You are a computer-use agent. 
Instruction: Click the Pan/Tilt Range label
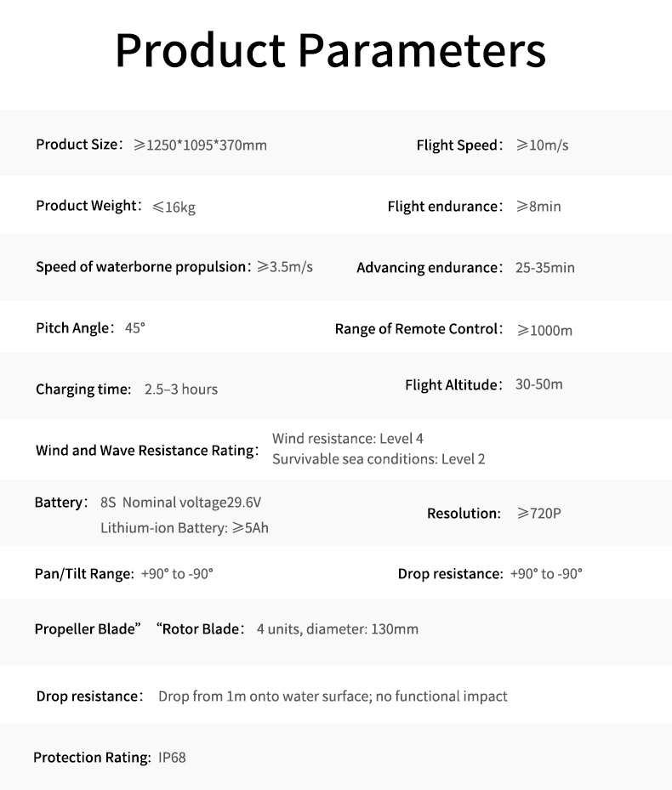[x=83, y=574]
